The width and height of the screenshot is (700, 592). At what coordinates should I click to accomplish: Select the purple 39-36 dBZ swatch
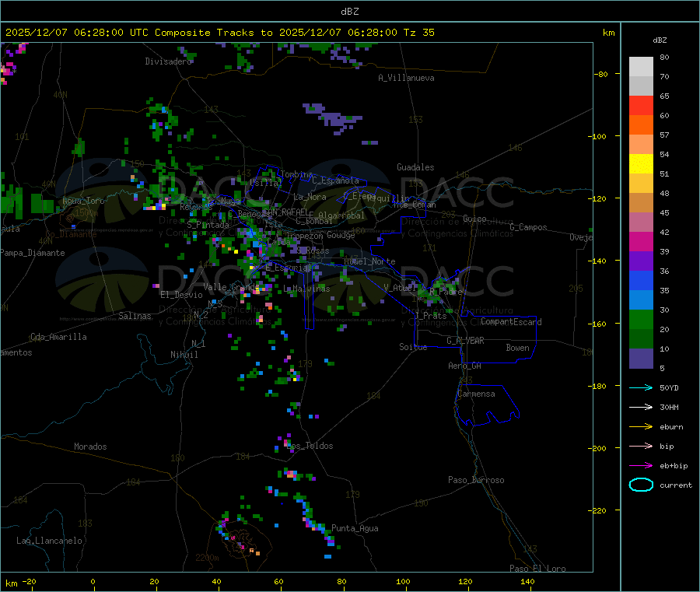click(x=641, y=261)
